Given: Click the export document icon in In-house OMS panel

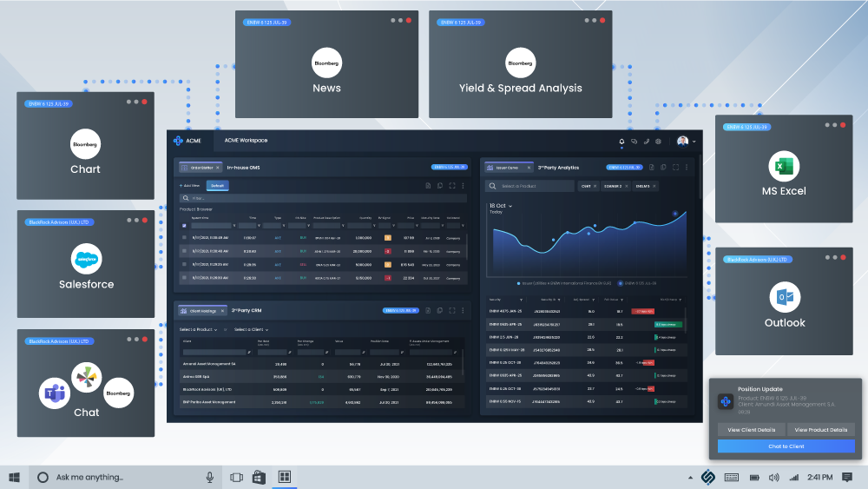Looking at the screenshot, I should click(x=428, y=186).
